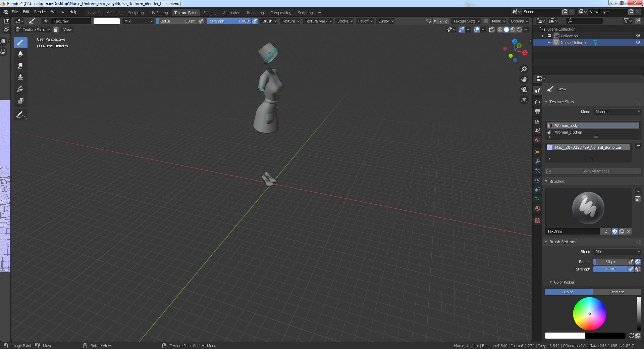
Task: Open the shading options dropdown arrow
Action: (x=526, y=30)
